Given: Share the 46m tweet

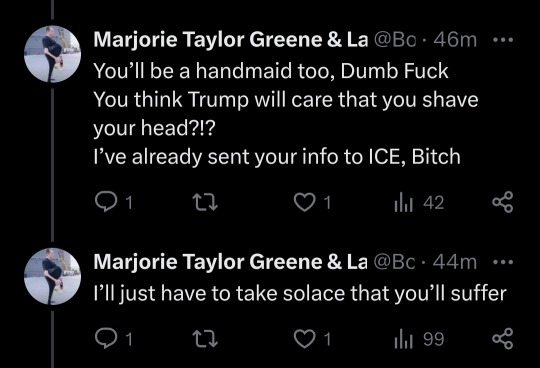Looking at the screenshot, I should tap(502, 202).
